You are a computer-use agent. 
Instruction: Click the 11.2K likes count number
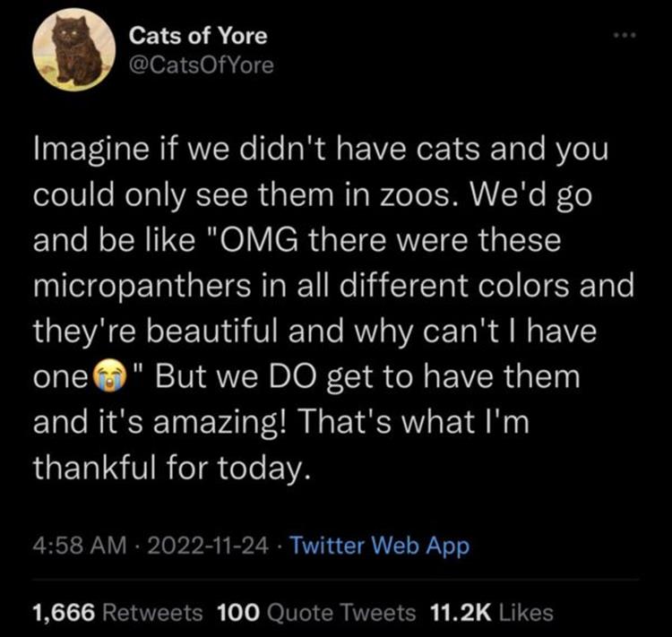click(x=461, y=613)
